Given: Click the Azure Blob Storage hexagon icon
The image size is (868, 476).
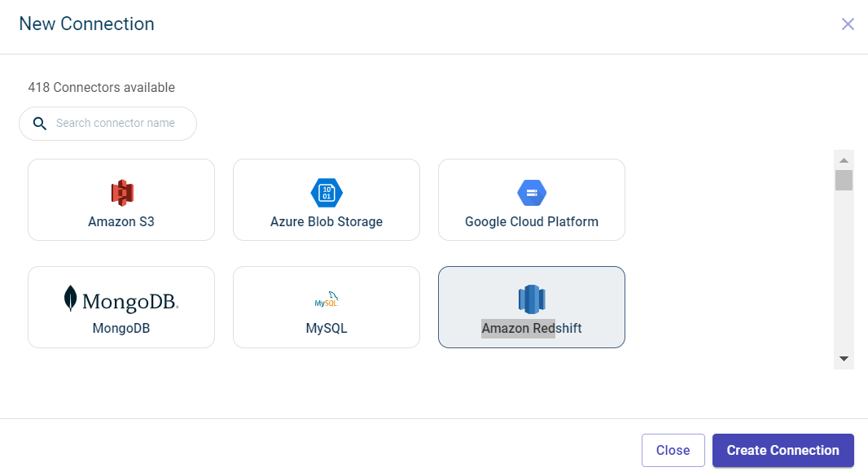Looking at the screenshot, I should (x=327, y=193).
